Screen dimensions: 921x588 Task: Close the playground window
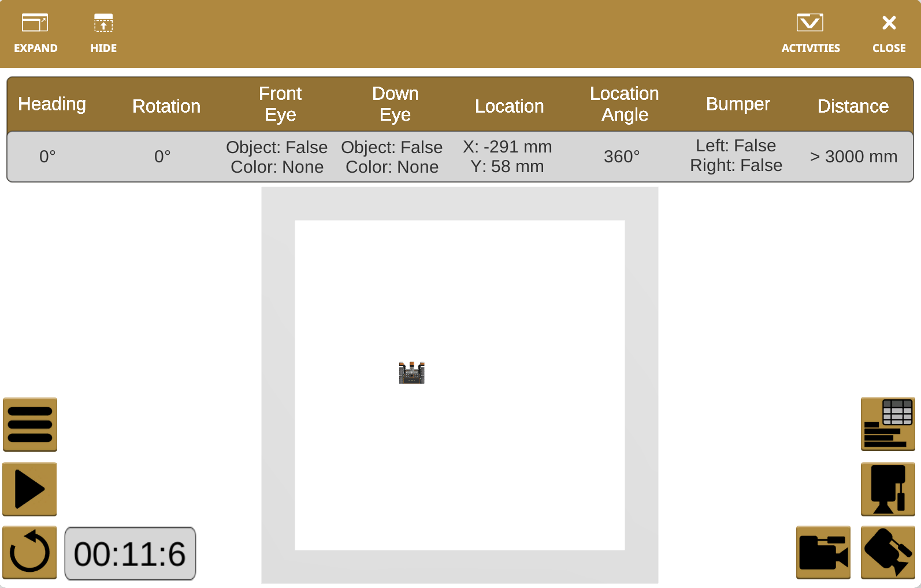(889, 34)
